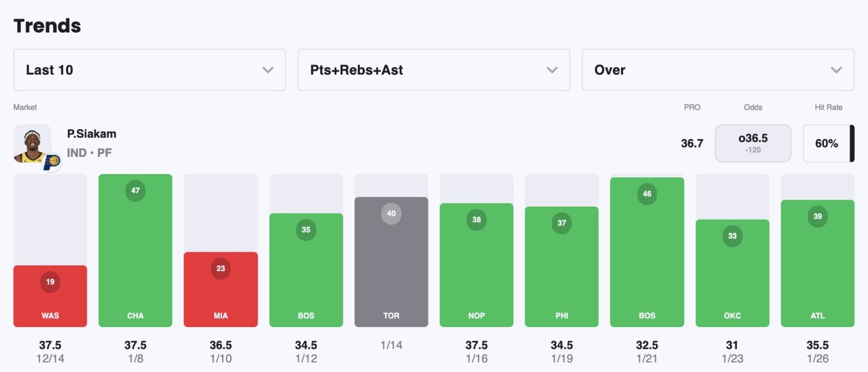Click the 33 badge on OKC bar
The height and width of the screenshot is (372, 868).
tap(732, 236)
